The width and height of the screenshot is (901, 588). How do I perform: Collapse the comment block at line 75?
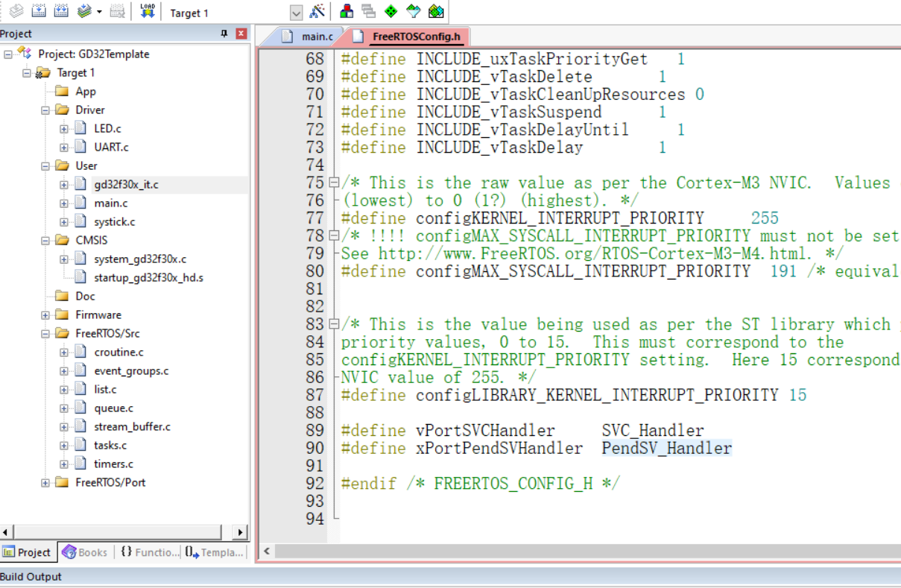point(334,183)
